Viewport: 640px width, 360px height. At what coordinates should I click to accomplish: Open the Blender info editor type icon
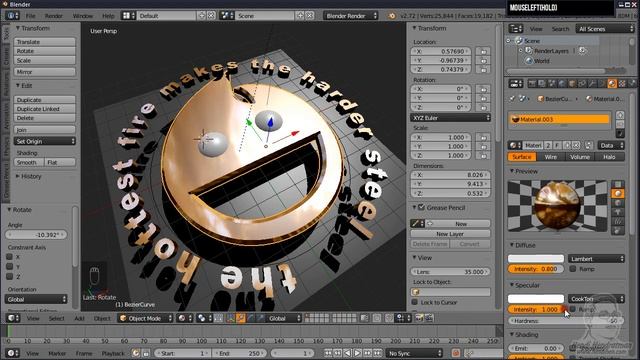point(11,16)
